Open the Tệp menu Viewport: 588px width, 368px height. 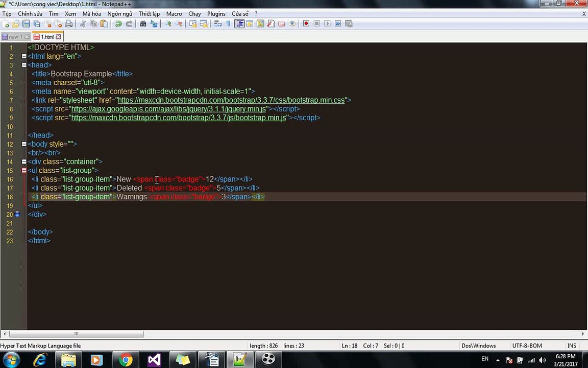(7, 13)
